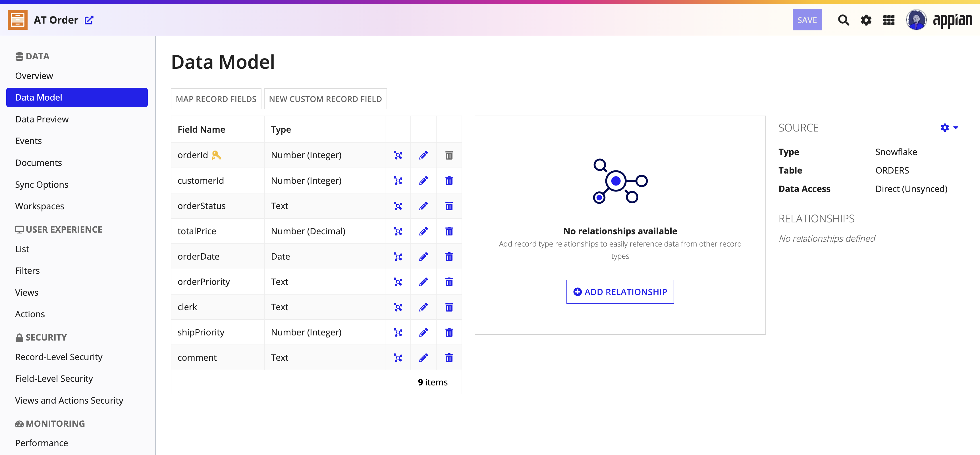Edit the customerId field
The width and height of the screenshot is (980, 455).
pos(423,181)
